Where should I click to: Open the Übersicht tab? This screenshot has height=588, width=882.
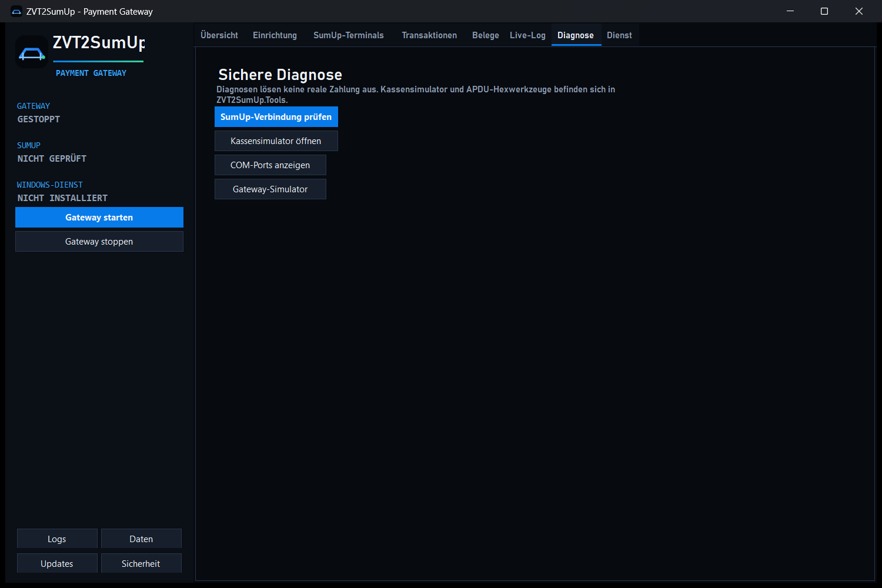click(x=219, y=35)
